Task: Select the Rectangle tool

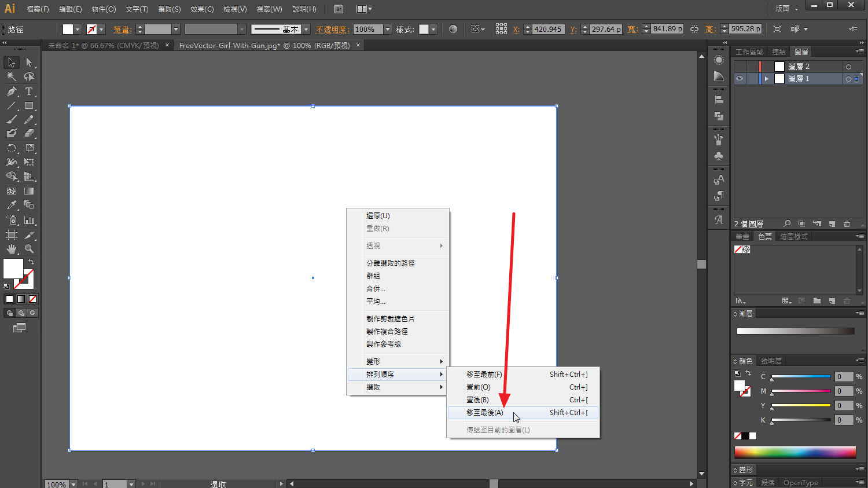Action: coord(29,106)
